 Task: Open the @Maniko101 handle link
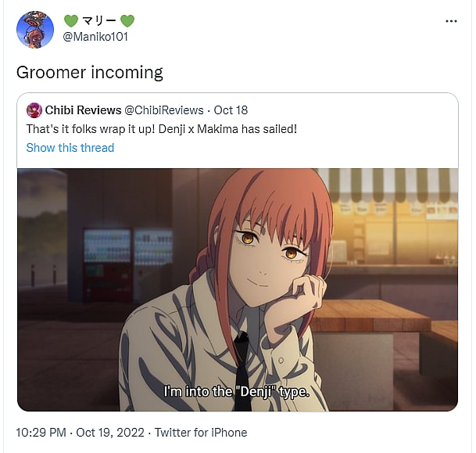[95, 37]
